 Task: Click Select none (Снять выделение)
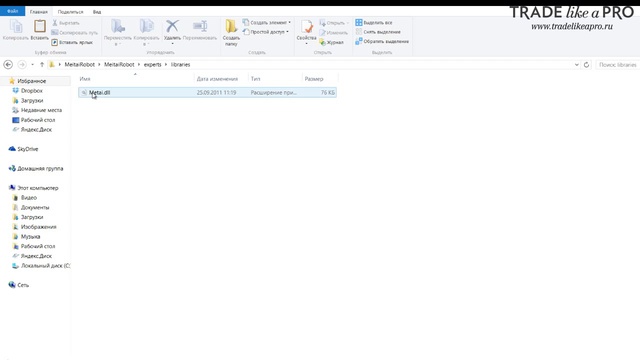pos(378,32)
